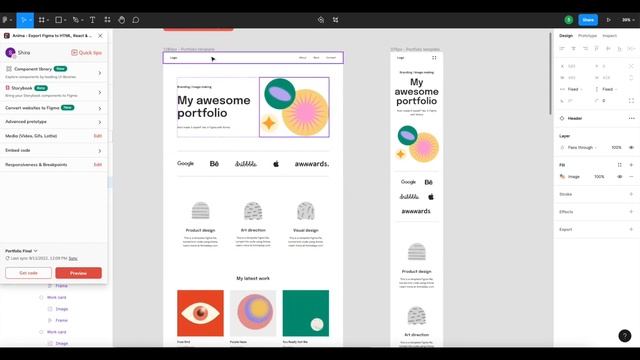Click the Share button

tap(588, 20)
